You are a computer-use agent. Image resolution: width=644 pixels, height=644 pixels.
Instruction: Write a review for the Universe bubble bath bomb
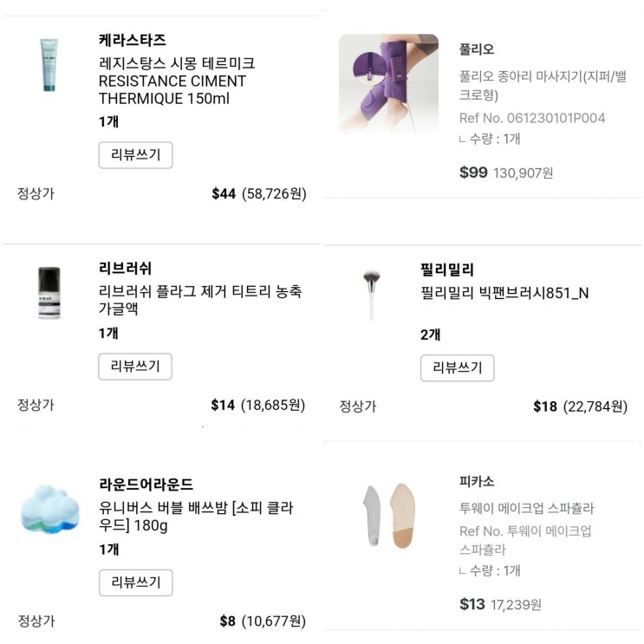[x=136, y=582]
